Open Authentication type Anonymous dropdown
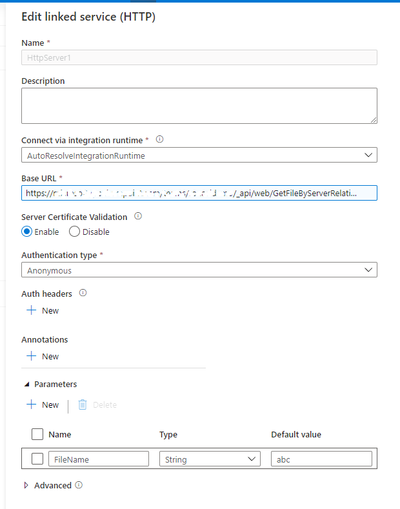This screenshot has height=509, width=400. coord(199,270)
